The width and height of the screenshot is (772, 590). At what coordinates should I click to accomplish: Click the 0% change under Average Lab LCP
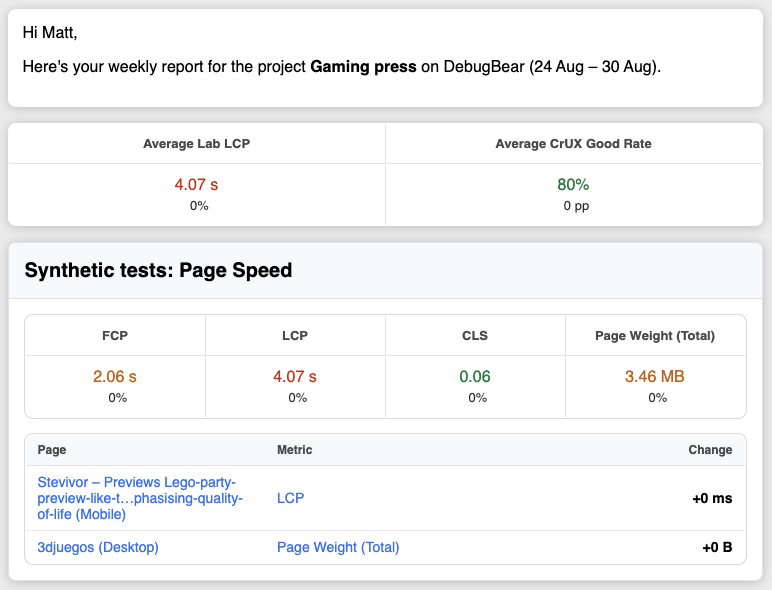point(199,205)
